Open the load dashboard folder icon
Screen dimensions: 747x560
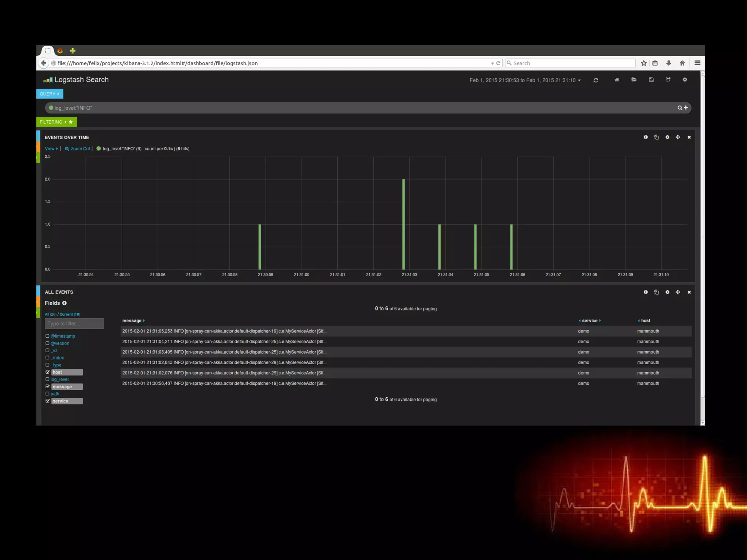pos(634,80)
